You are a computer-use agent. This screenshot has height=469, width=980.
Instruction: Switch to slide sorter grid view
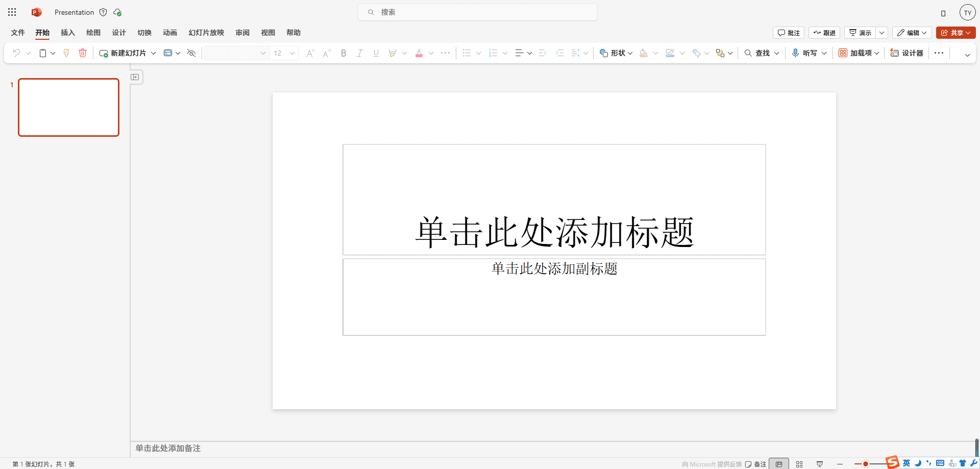(799, 464)
